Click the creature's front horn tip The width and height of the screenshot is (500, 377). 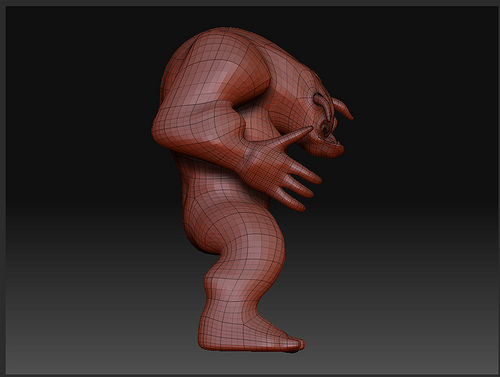[350, 116]
